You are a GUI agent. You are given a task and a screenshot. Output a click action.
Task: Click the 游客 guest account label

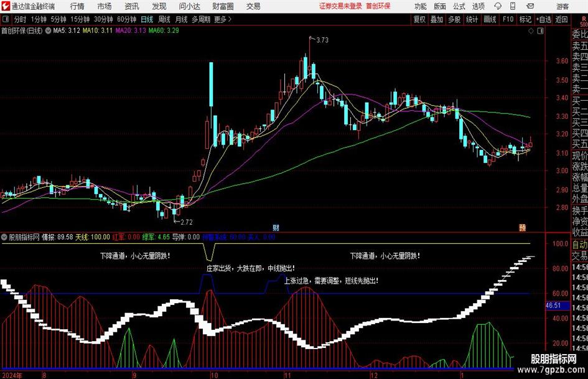pyautogui.click(x=562, y=6)
